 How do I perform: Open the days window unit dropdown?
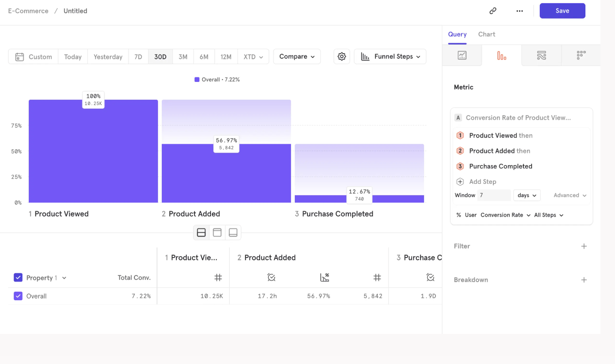[x=527, y=195]
